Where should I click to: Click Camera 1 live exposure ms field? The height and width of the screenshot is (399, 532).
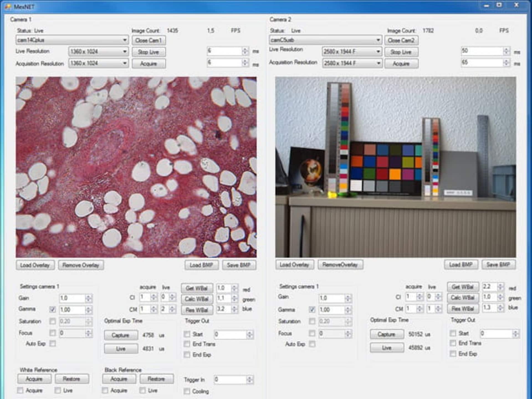click(224, 51)
